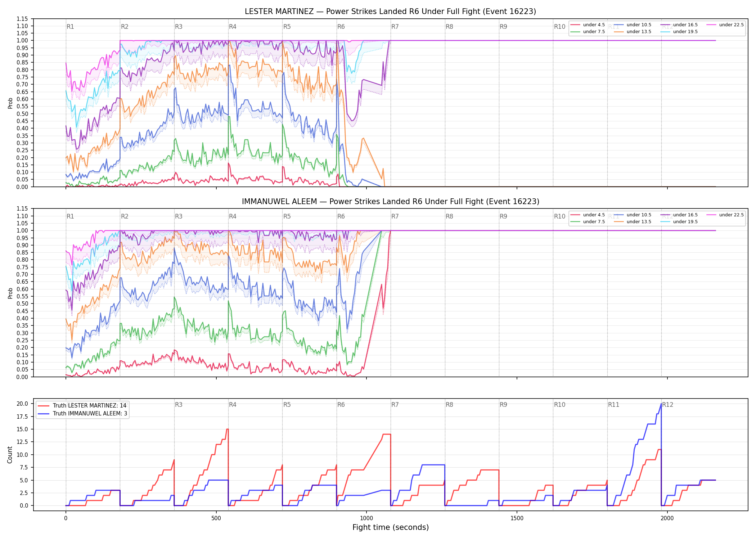Image resolution: width=756 pixels, height=540 pixels.
Task: Select 'under 22.5' label in top chart legend
Action: [x=732, y=25]
